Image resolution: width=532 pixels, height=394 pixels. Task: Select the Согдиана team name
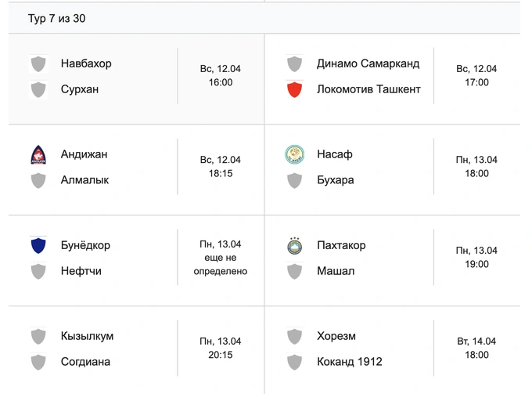click(x=85, y=362)
